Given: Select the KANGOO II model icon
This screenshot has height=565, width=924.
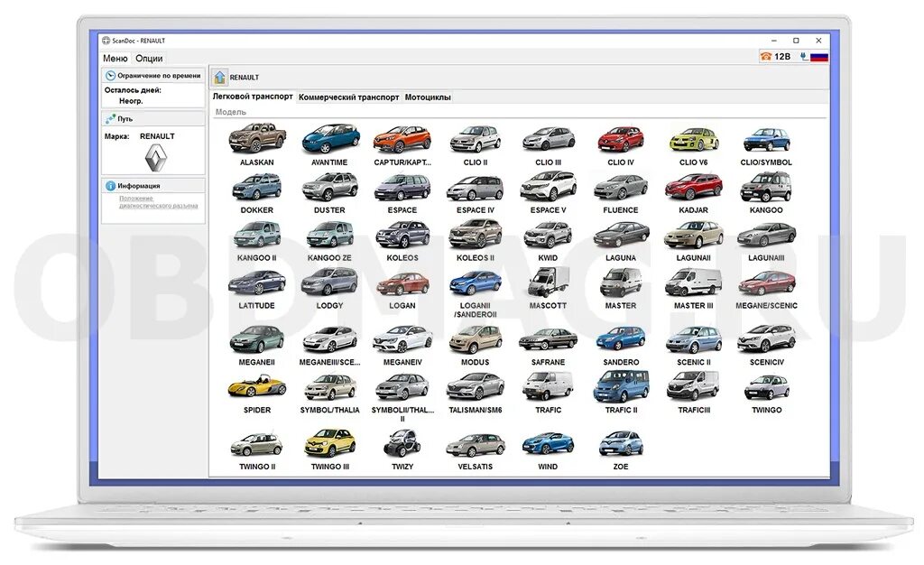Looking at the screenshot, I should click(257, 235).
